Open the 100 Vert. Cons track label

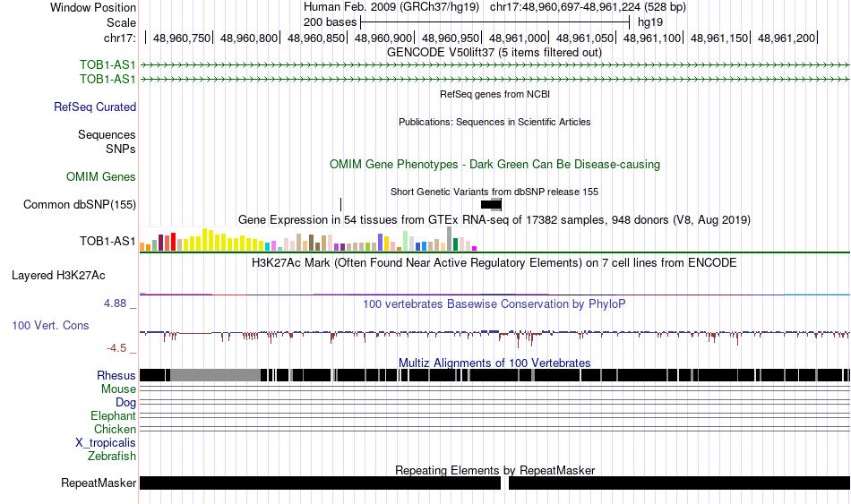click(x=50, y=326)
